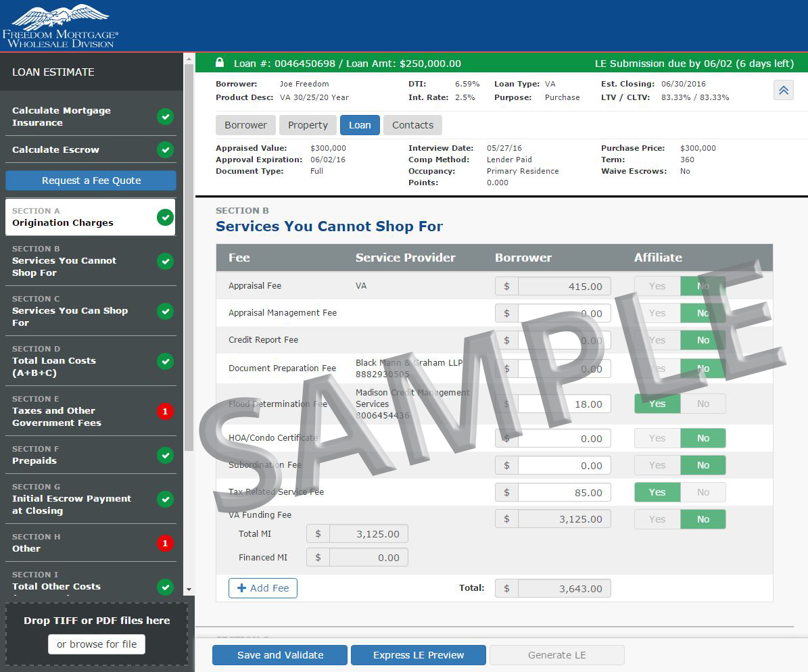Click the green lock icon beside Loan #
The height and width of the screenshot is (672, 808).
pos(220,63)
